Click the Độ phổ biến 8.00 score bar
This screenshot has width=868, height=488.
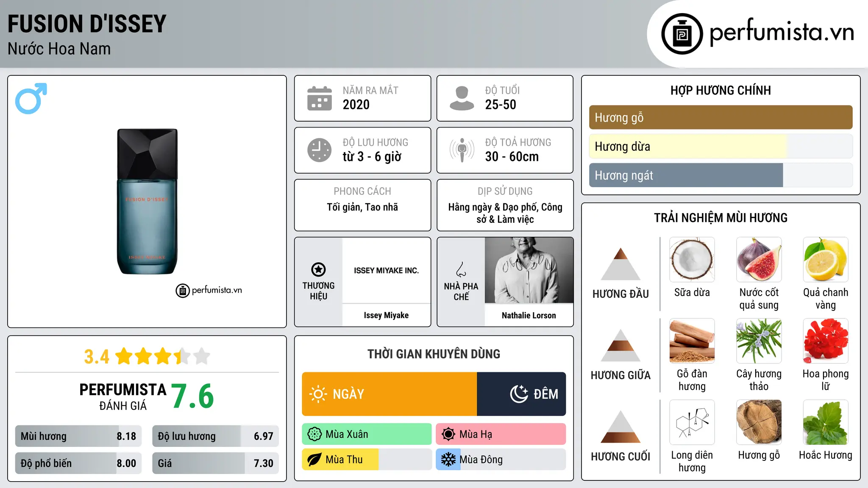[78, 463]
